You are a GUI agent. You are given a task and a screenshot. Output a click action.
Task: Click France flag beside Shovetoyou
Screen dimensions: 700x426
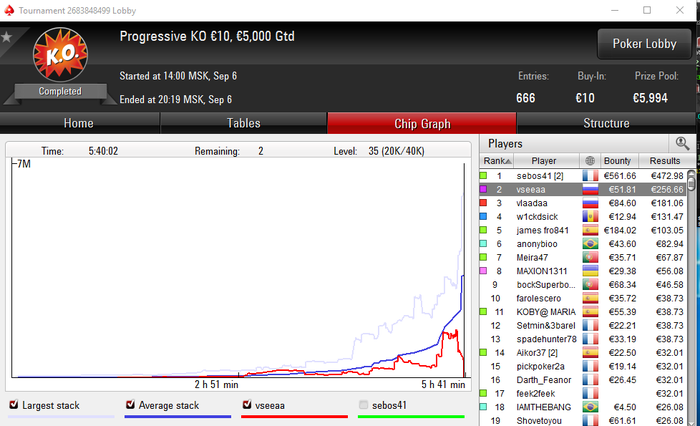(x=590, y=421)
